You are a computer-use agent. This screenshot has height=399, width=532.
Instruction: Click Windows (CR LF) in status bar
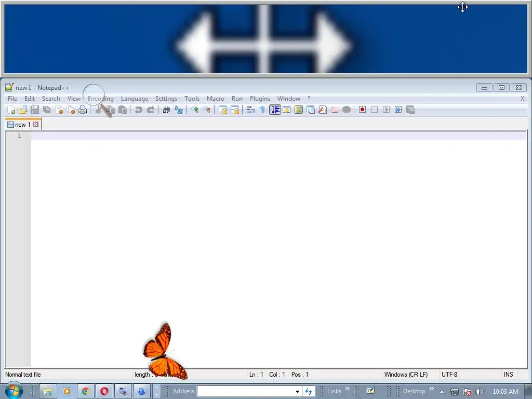[406, 375]
